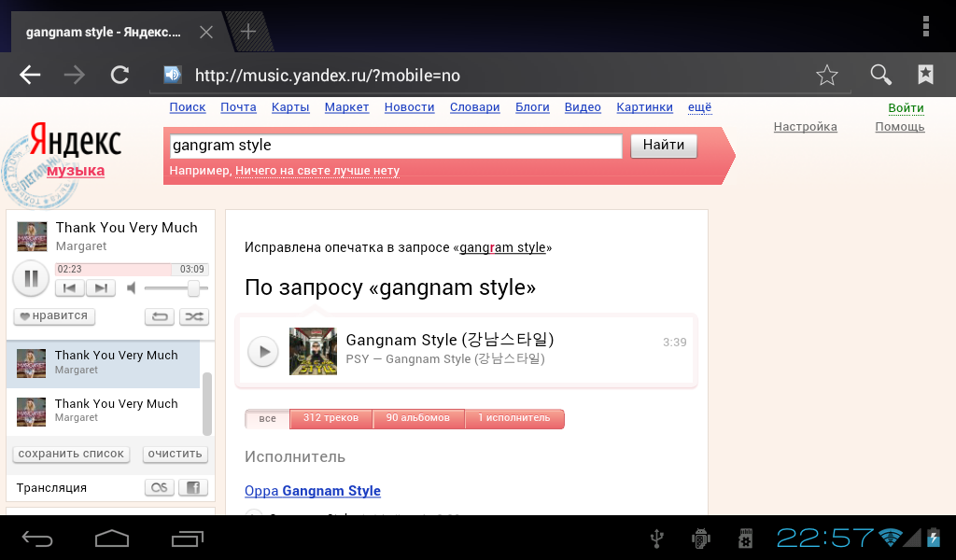Click the speaker icon in the address bar
This screenshot has width=956, height=560.
173,75
